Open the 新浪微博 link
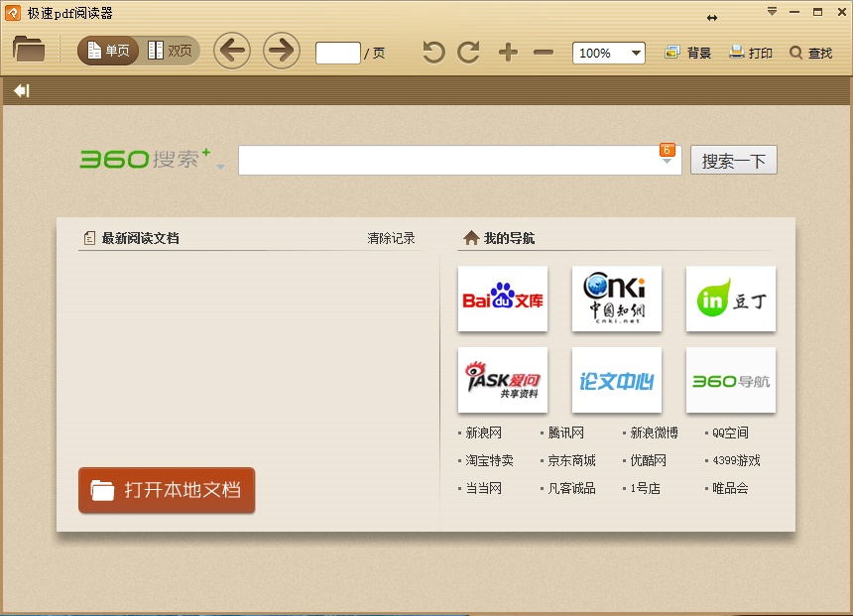 click(654, 432)
